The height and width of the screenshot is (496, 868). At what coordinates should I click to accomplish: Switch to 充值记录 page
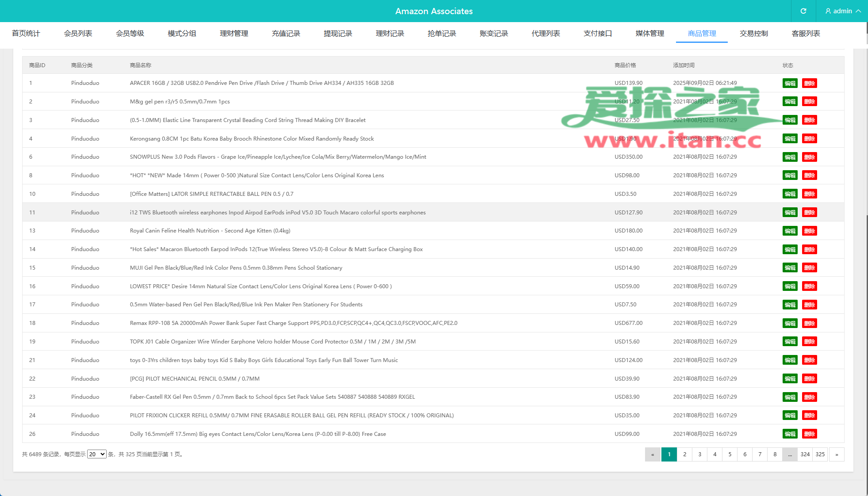tap(286, 34)
